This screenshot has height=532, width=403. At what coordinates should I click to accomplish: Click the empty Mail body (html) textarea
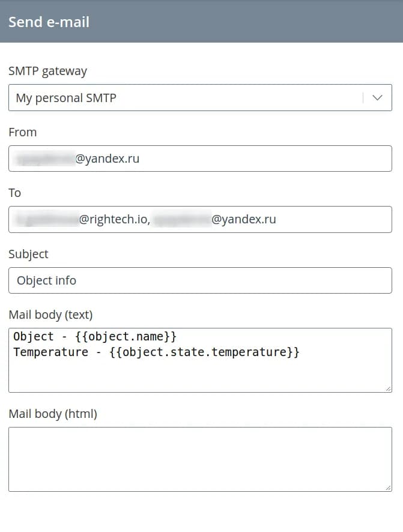200,459
